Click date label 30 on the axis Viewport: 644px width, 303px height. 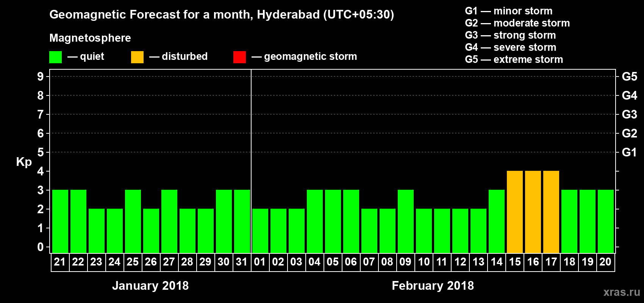224,262
